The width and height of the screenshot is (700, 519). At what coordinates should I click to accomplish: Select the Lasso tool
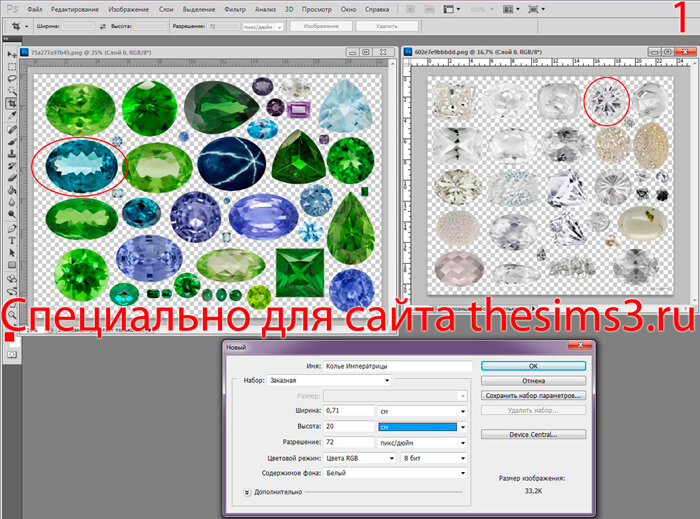(12, 78)
